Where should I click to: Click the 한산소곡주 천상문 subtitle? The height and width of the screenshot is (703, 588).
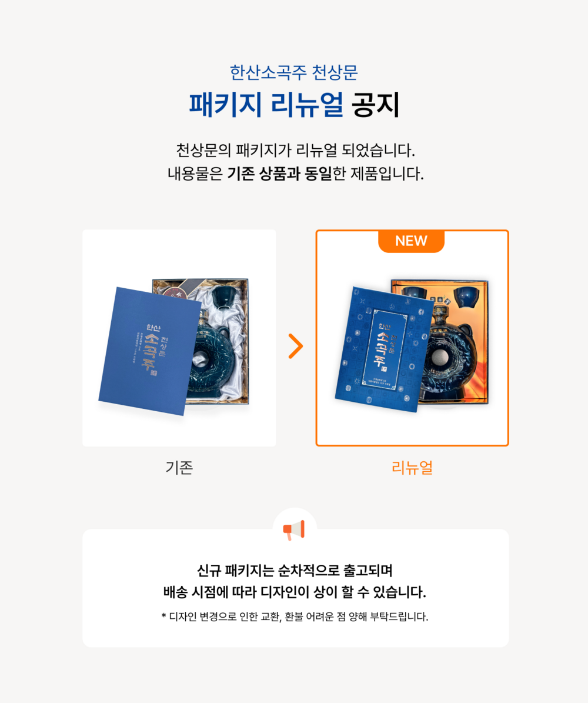click(x=294, y=72)
